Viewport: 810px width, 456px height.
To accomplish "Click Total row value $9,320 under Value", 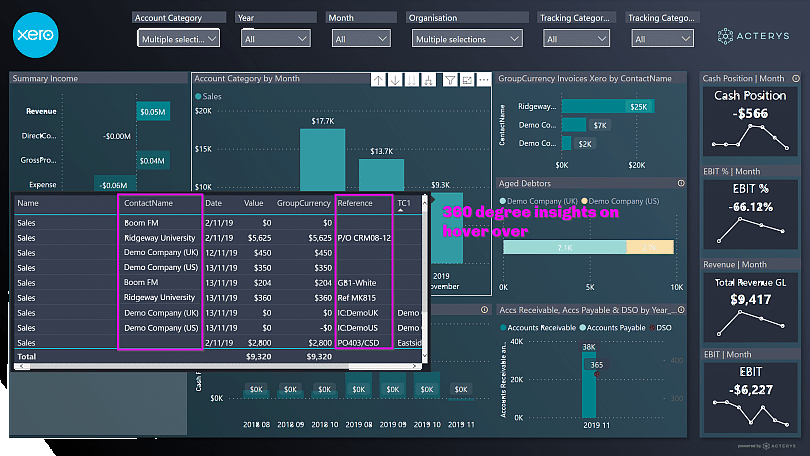I will pyautogui.click(x=259, y=356).
